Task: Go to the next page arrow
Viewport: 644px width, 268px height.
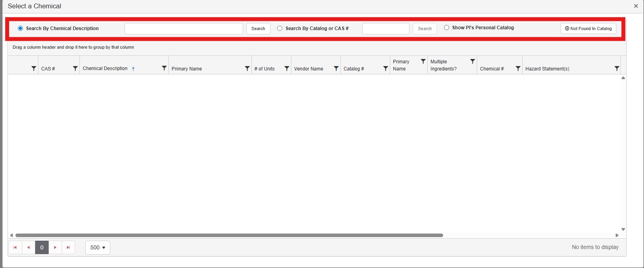Action: pos(55,247)
